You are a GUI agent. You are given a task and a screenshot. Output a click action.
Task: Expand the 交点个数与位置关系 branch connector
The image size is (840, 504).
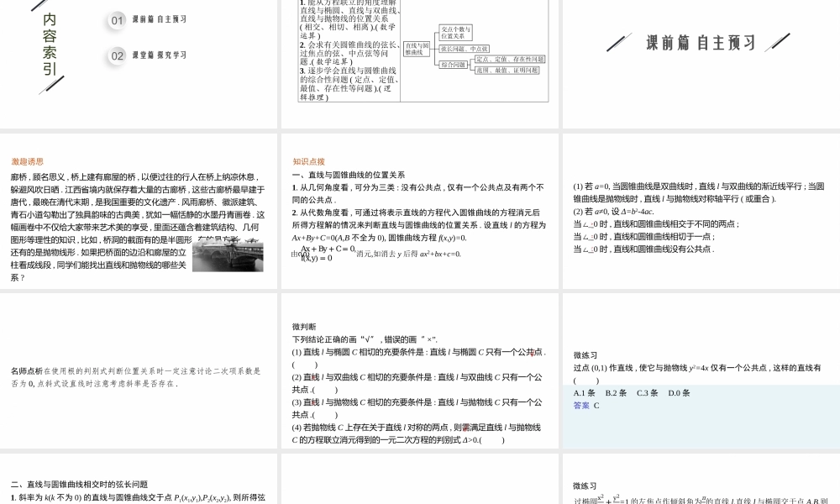point(435,34)
